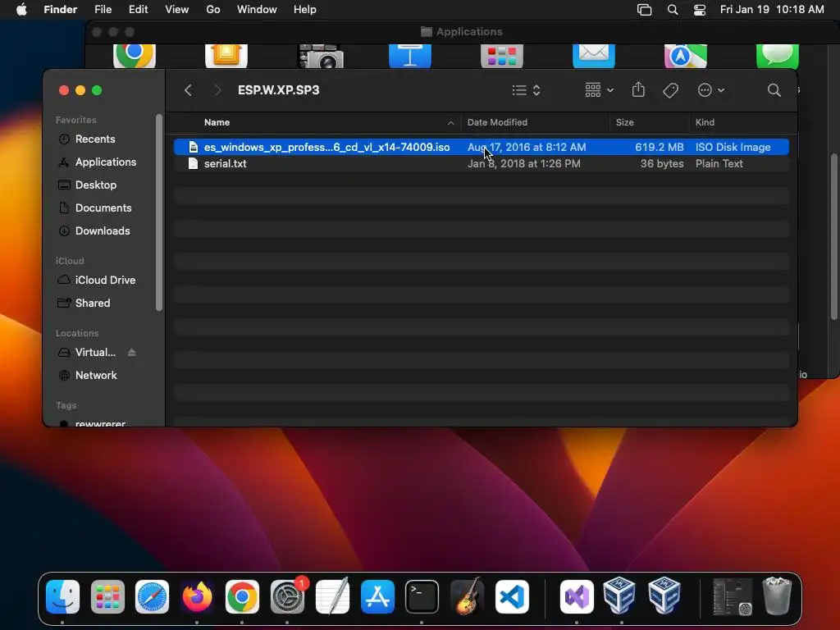
Task: Open the Group By options dropdown
Action: 599,90
